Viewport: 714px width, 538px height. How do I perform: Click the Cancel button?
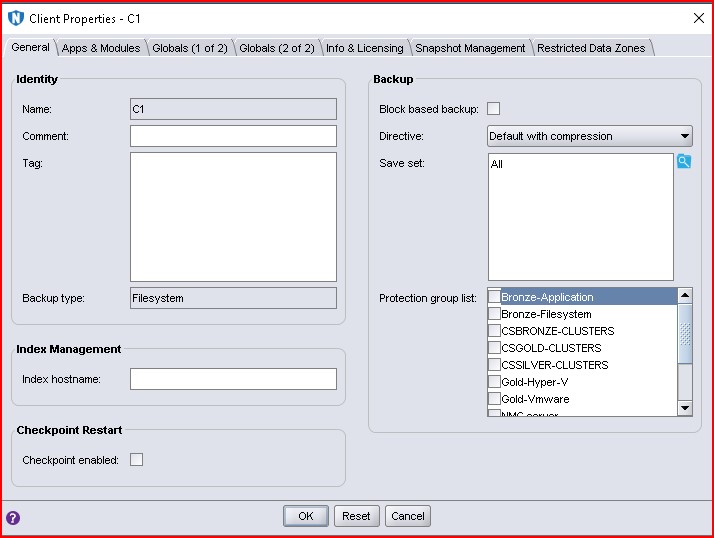click(408, 516)
